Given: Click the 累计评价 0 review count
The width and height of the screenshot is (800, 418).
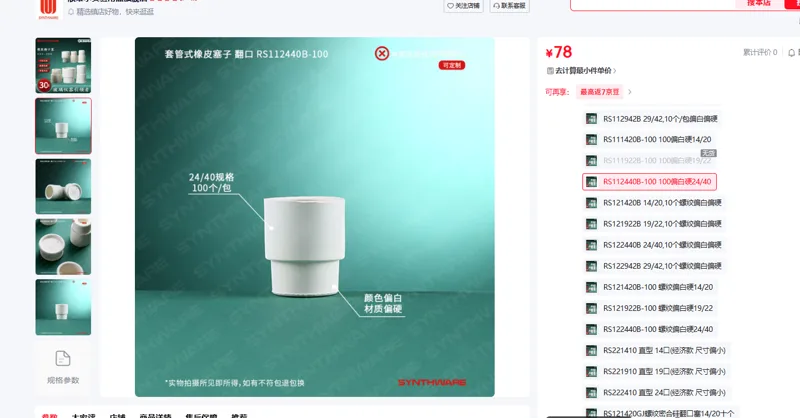Looking at the screenshot, I should pos(760,52).
